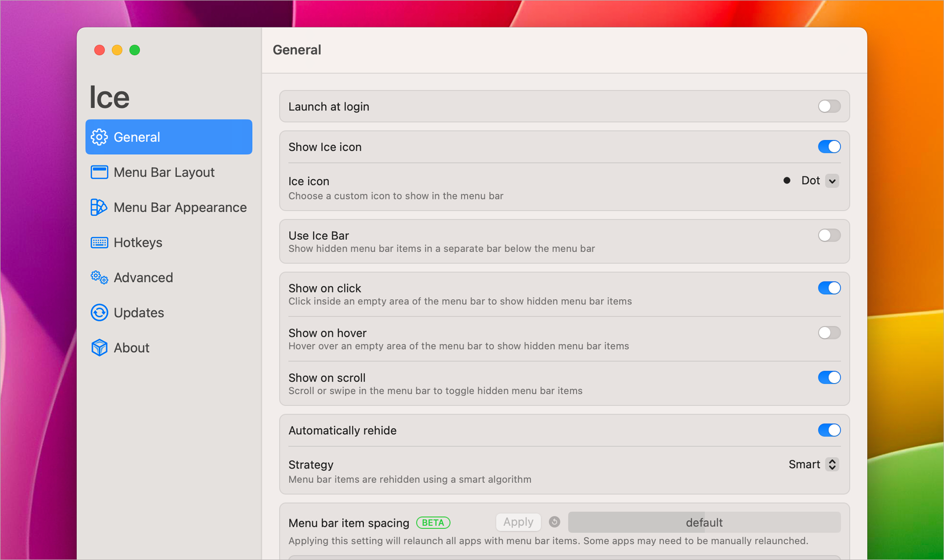Click the Menu Bar Appearance swatch icon
Image resolution: width=944 pixels, height=560 pixels.
[x=99, y=207]
